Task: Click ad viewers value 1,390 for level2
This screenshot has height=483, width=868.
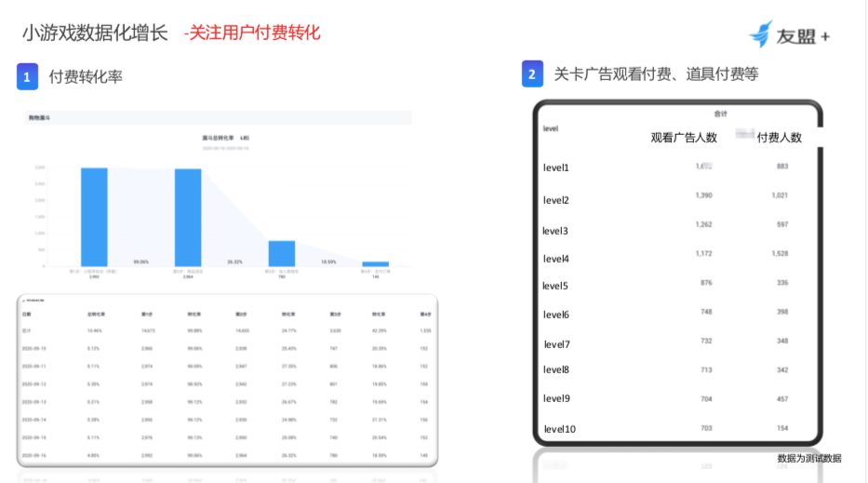Action: pyautogui.click(x=703, y=195)
